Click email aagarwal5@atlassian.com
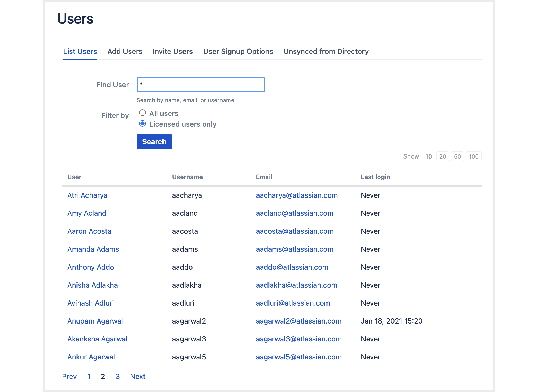 pyautogui.click(x=299, y=357)
